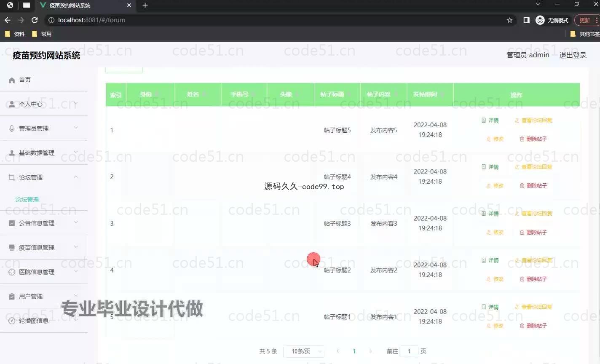Sort by the 身份 column header
The height and width of the screenshot is (364, 600).
pyautogui.click(x=150, y=94)
